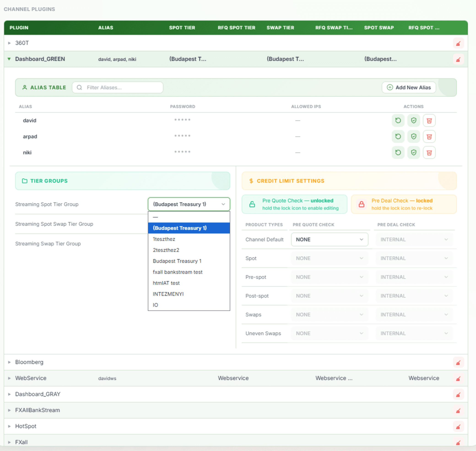Expand the Dashboard_GRAY plugin row
Screen dimensions: 476x451
(9, 394)
